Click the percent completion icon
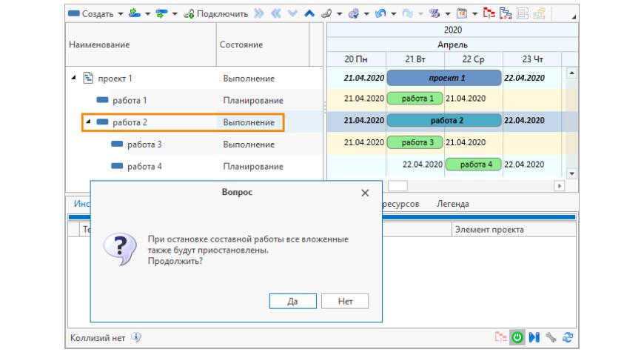The height and width of the screenshot is (352, 644). point(435,13)
